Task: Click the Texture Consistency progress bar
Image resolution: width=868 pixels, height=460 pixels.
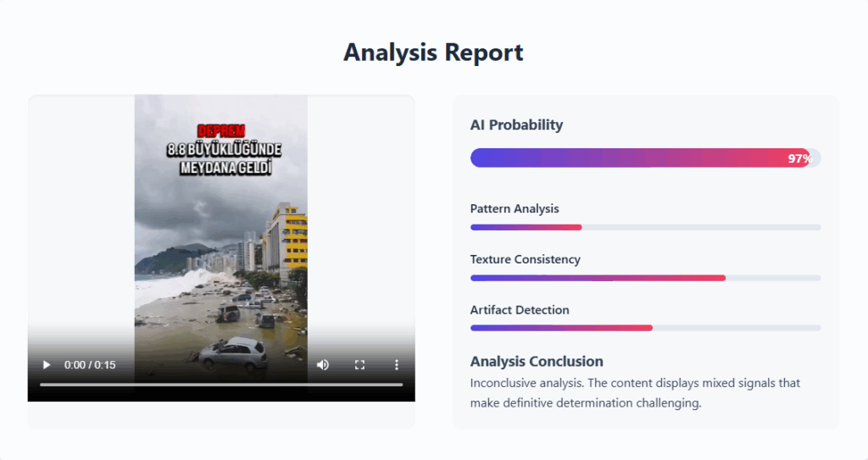Action: point(645,278)
